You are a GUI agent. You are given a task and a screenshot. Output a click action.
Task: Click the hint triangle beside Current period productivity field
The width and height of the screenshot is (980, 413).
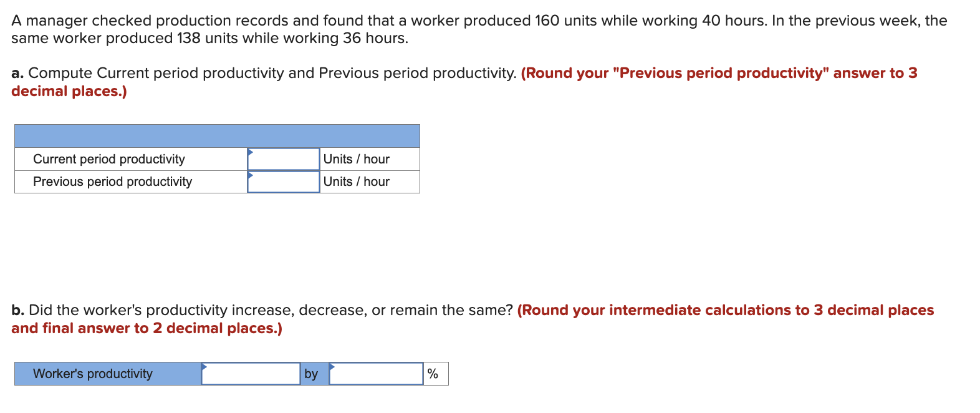click(251, 151)
